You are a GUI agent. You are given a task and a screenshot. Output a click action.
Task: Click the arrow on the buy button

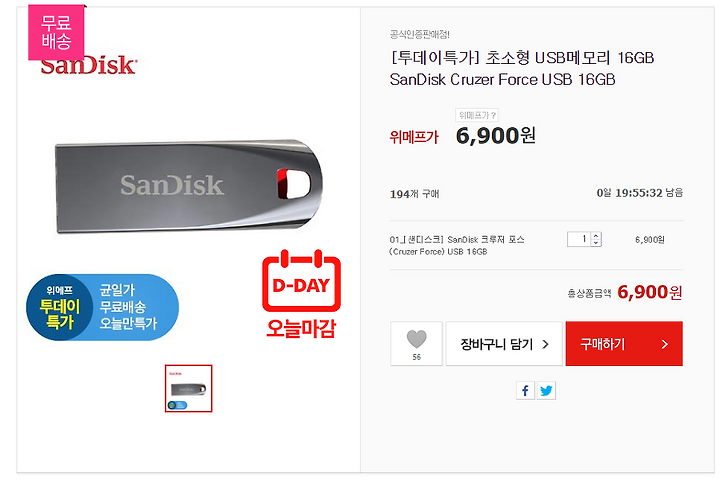pos(664,344)
